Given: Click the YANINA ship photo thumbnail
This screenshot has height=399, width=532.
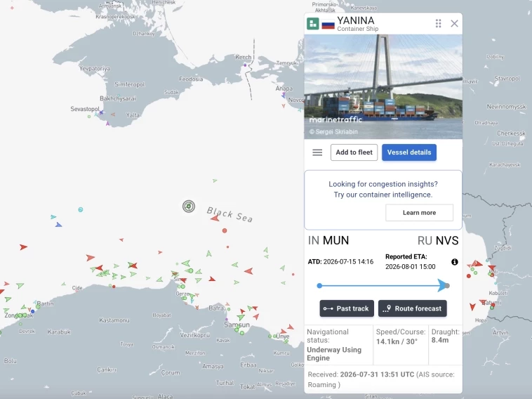Looking at the screenshot, I should [383, 86].
